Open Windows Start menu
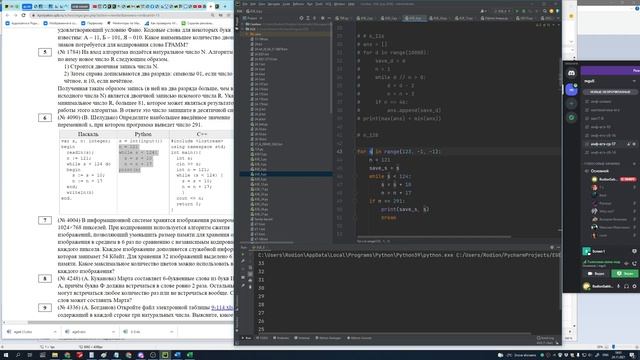Viewport: 640px width, 360px height. pos(6,355)
